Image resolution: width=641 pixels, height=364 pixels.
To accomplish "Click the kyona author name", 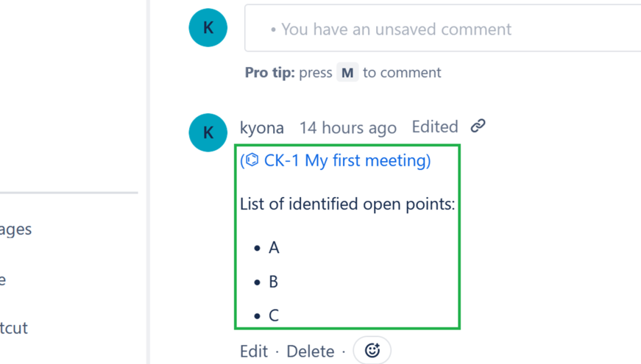I will point(262,128).
